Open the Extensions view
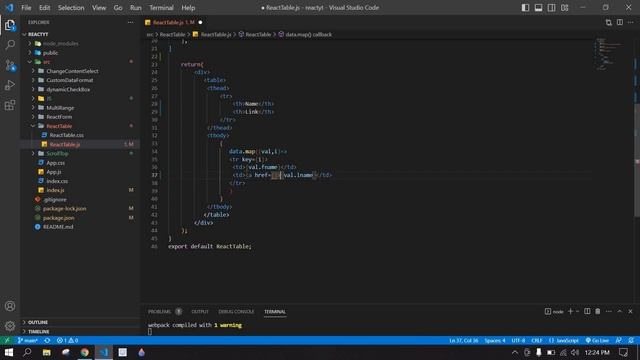640x360 pixels. point(10,105)
